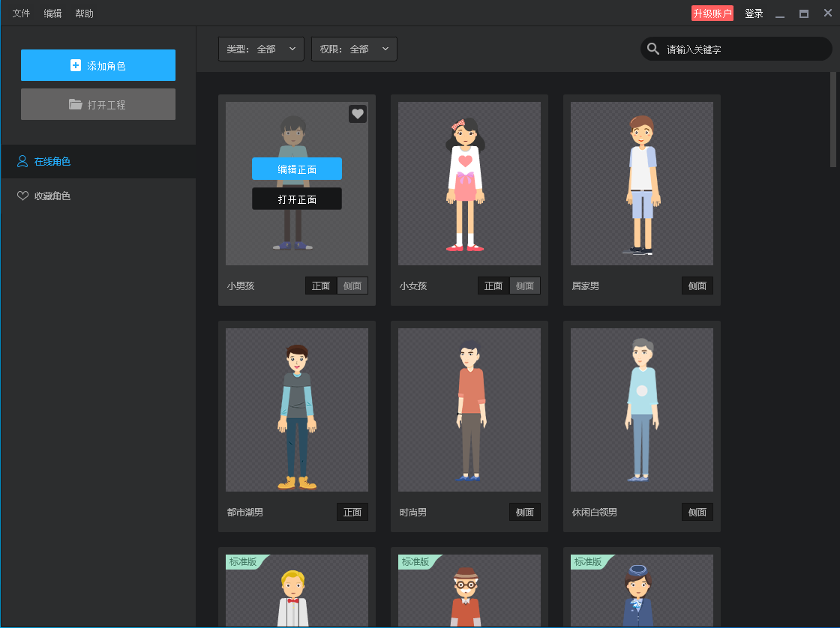Select 正面 view for 小男孩
The image size is (840, 628).
click(321, 286)
